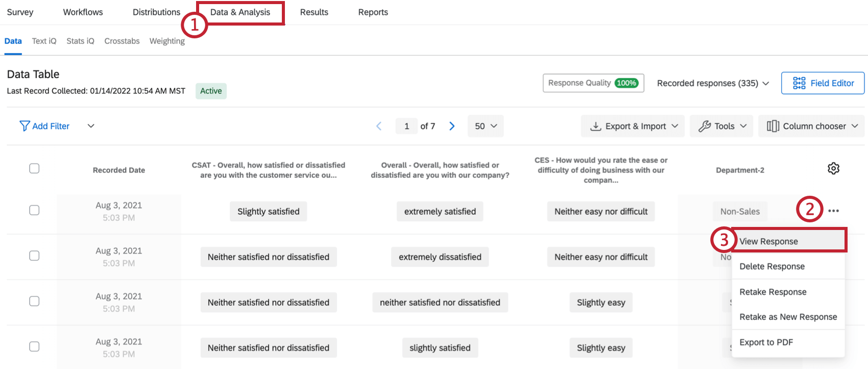Click the page number input field

tap(406, 126)
